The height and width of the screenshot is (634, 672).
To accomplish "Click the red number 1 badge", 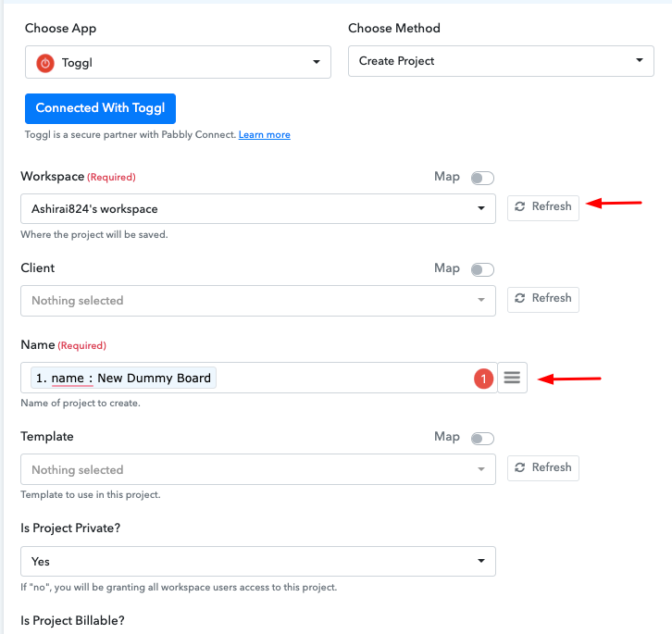I will 483,379.
